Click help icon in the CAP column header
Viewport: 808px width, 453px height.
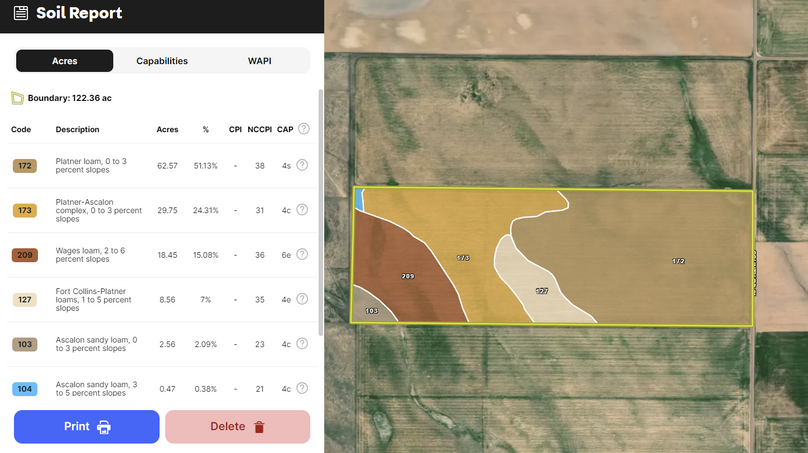point(303,129)
